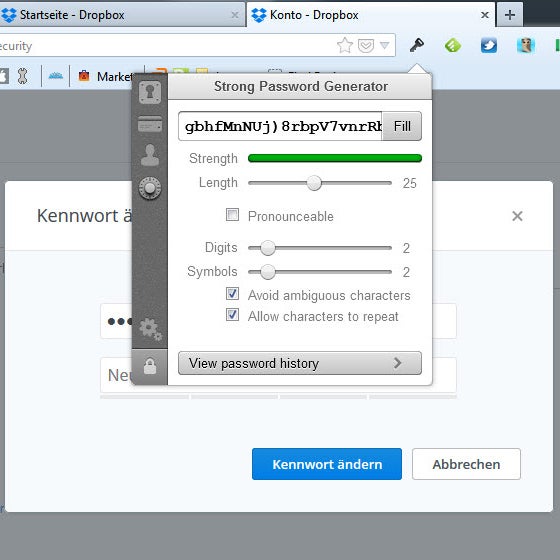This screenshot has width=560, height=560.
Task: Select the Konto - Dropbox tab
Action: point(371,15)
